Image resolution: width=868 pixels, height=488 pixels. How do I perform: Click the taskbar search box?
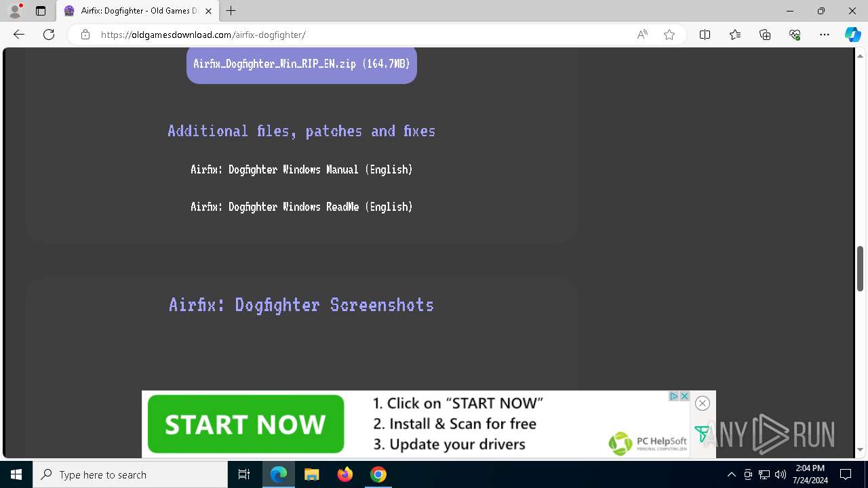[x=130, y=474]
